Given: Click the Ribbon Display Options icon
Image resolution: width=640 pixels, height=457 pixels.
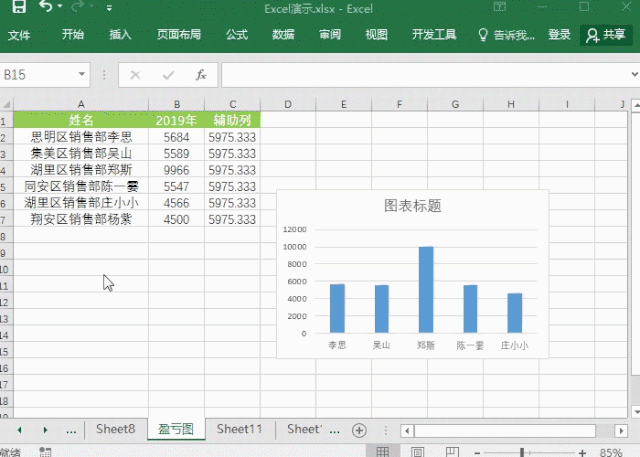Looking at the screenshot, I should [x=500, y=6].
